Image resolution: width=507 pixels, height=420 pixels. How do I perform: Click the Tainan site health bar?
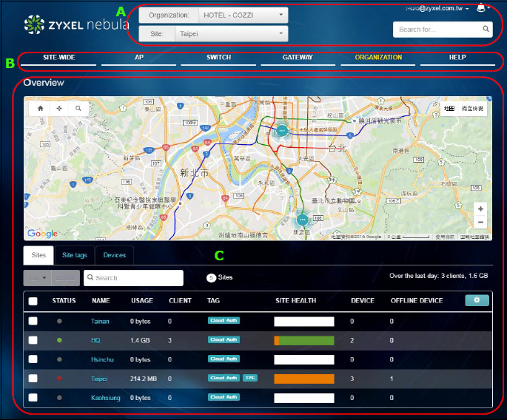304,322
